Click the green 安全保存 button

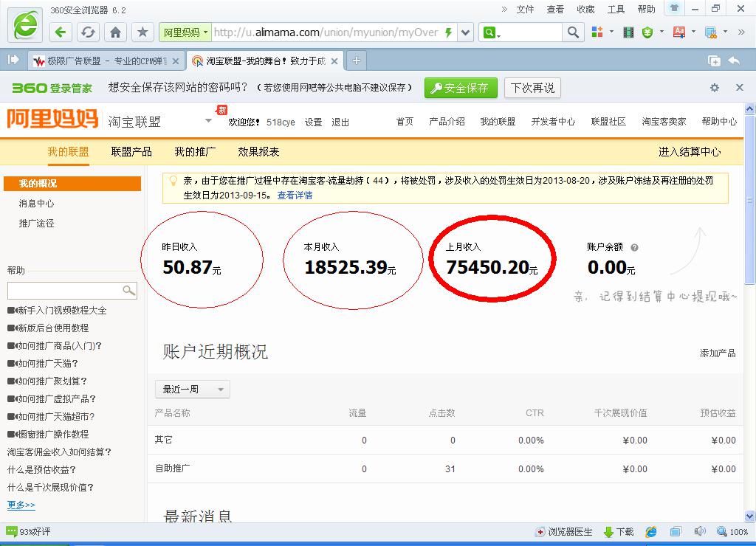point(461,88)
